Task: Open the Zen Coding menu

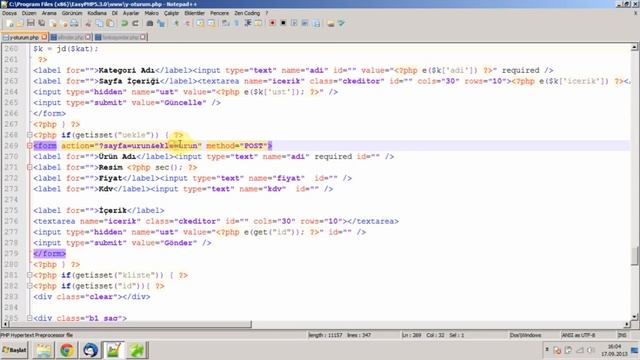Action: (247, 13)
